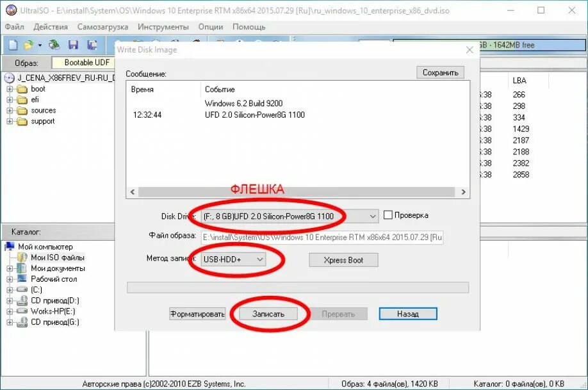588x390 pixels.
Task: Click the Событие column header
Action: [x=220, y=89]
